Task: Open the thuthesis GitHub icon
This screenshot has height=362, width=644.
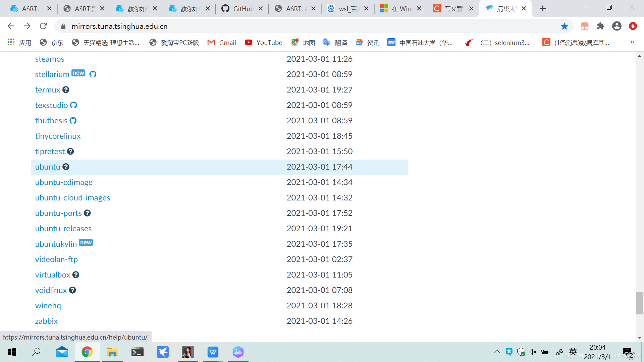Action: tap(73, 121)
